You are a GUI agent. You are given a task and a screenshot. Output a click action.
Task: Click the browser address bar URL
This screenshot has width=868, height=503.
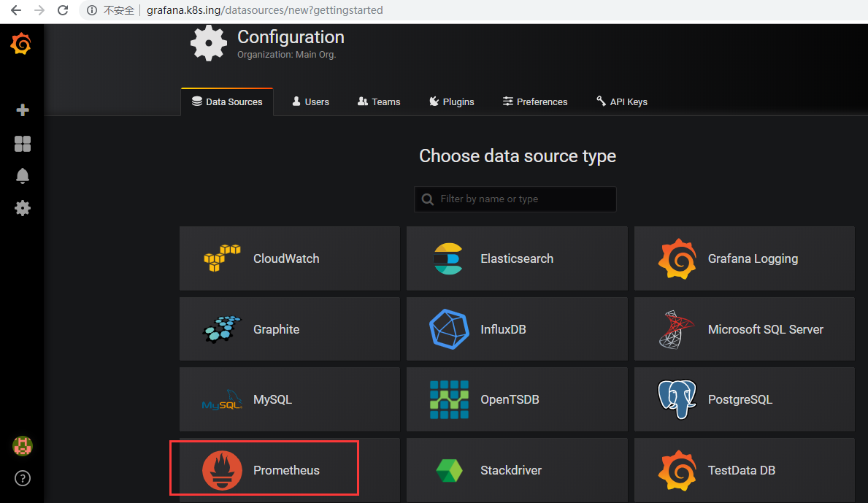264,10
